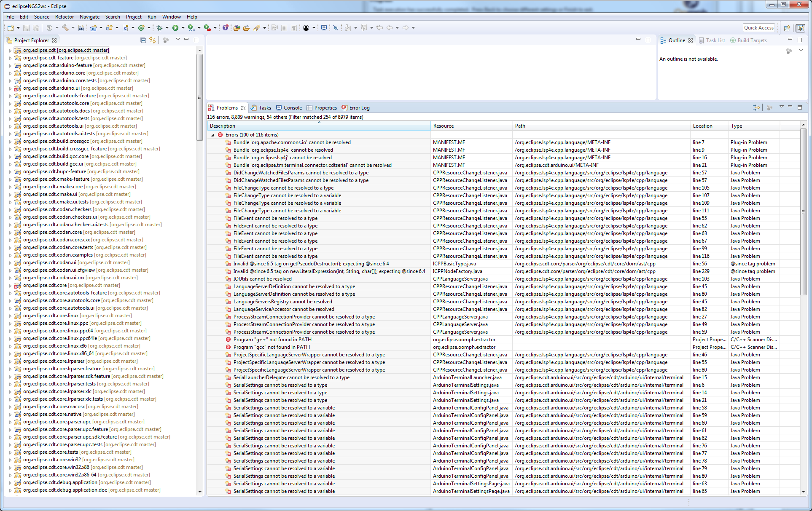Image resolution: width=812 pixels, height=511 pixels.
Task: Click the New C/C++ Source Folder icon
Action: (109, 28)
